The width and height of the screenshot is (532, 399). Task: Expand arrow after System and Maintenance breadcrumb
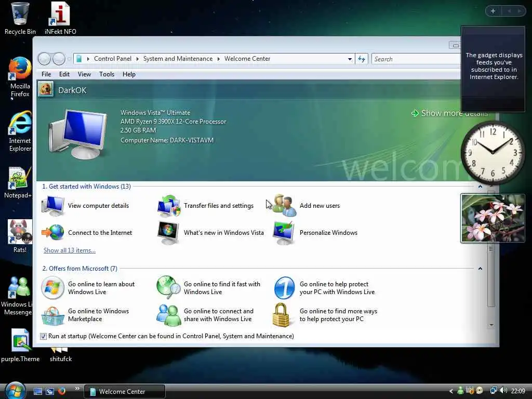[x=219, y=59]
